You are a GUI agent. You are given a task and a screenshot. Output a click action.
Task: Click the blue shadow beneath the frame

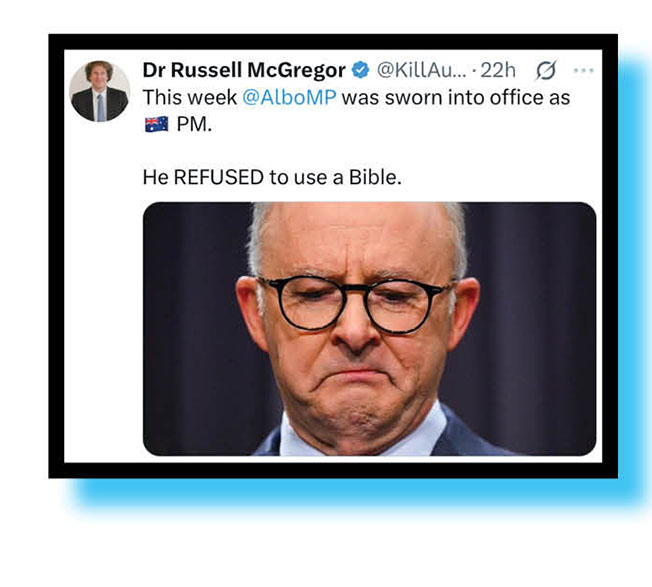pos(358,495)
